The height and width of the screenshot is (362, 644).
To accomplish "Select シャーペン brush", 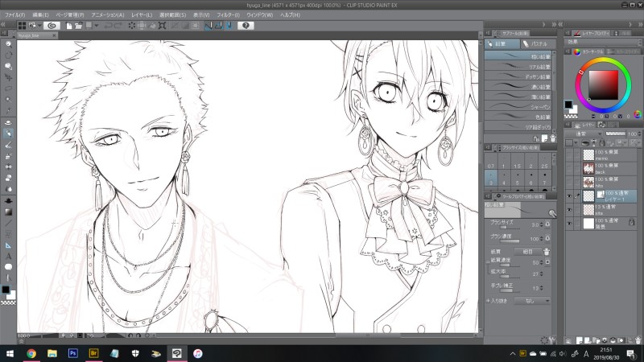I will click(x=518, y=106).
